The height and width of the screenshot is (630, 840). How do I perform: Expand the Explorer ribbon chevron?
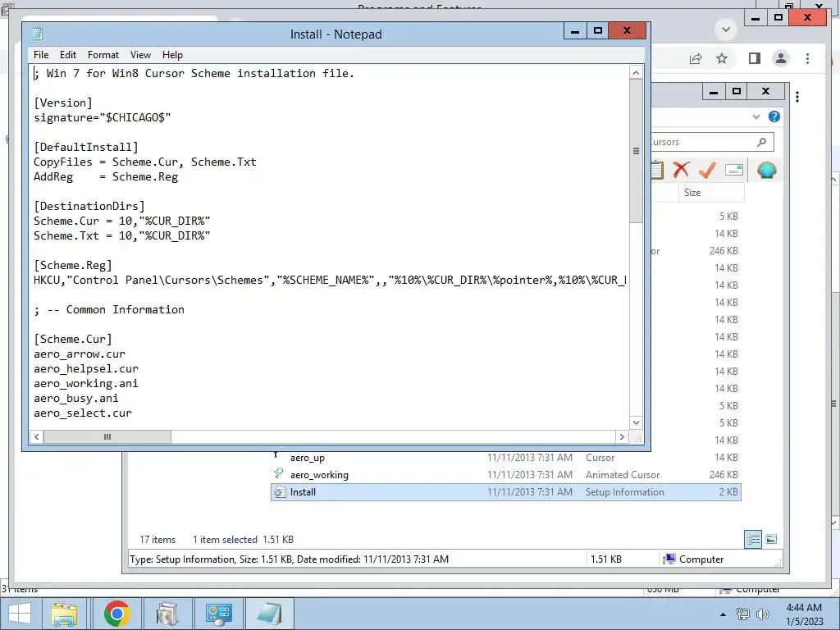(x=756, y=116)
